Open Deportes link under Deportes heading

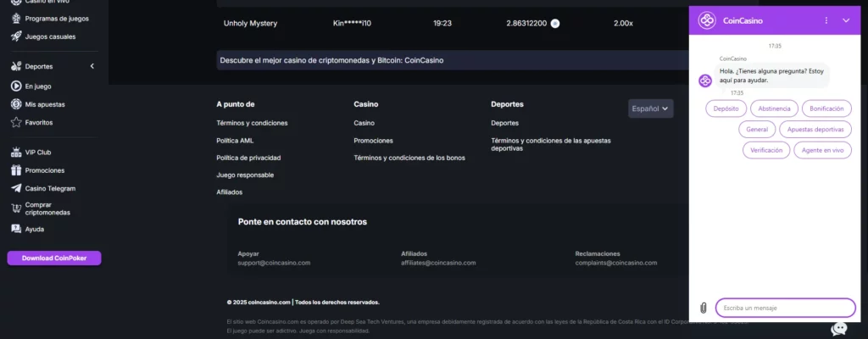[504, 123]
